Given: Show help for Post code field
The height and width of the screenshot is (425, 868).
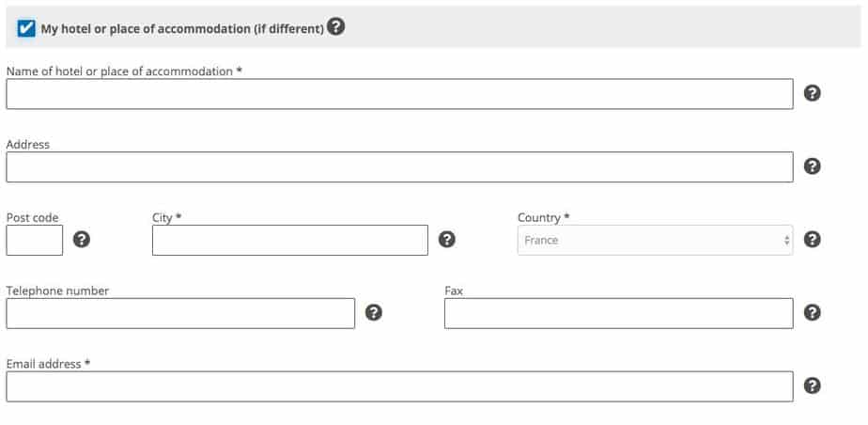Looking at the screenshot, I should pos(82,240).
